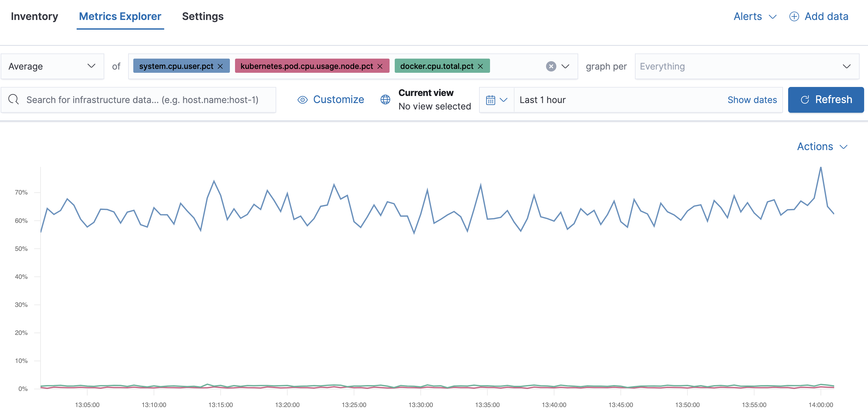Select the Metrics Explorer tab
The height and width of the screenshot is (418, 868).
(119, 16)
